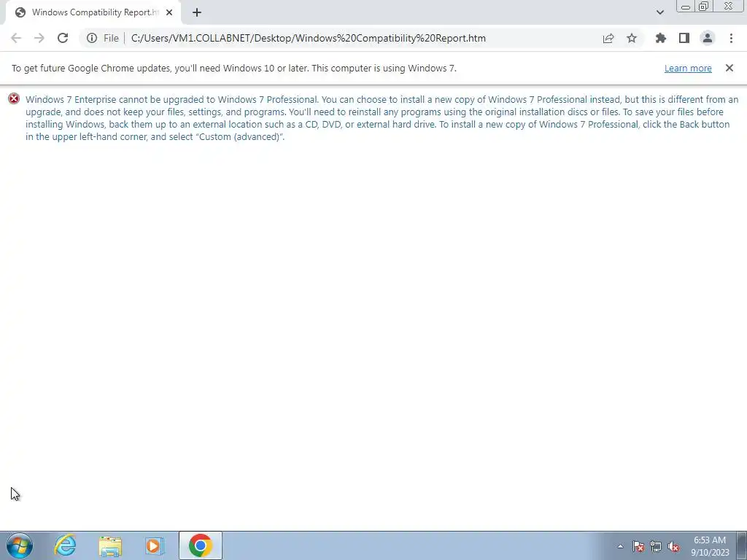Restore down the Chrome window
The image size is (747, 560).
(703, 7)
